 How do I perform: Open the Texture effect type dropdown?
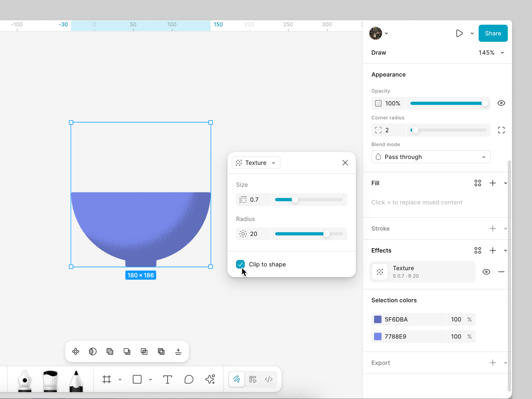pos(256,163)
